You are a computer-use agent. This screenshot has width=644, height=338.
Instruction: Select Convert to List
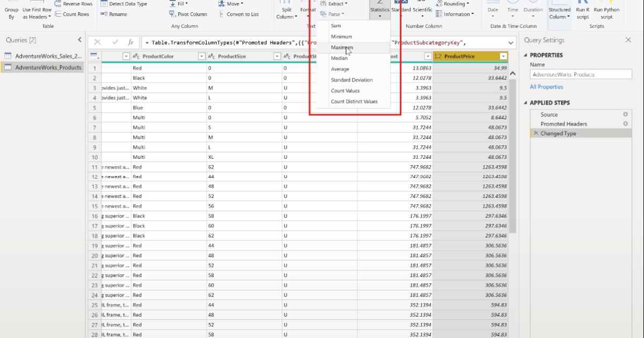pos(241,14)
